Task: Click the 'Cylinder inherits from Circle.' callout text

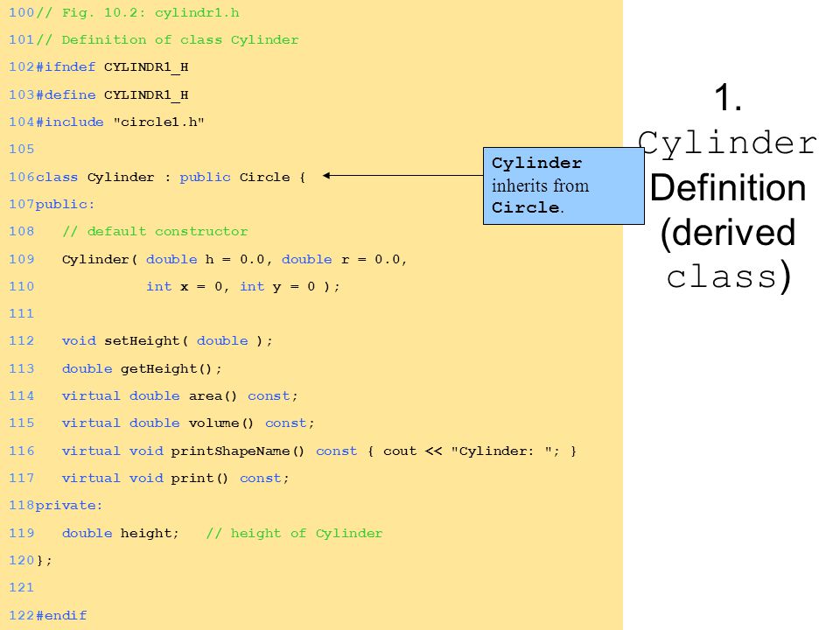Action: (x=541, y=185)
